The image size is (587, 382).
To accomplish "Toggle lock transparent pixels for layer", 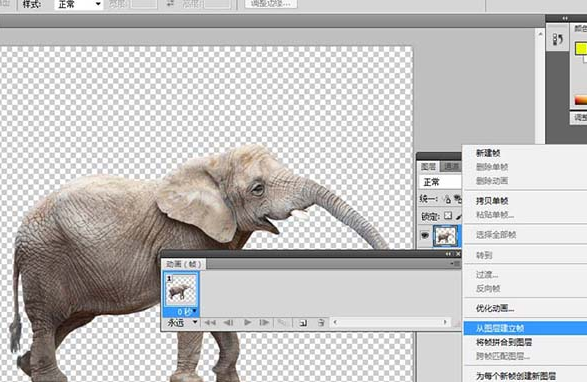I will click(448, 216).
